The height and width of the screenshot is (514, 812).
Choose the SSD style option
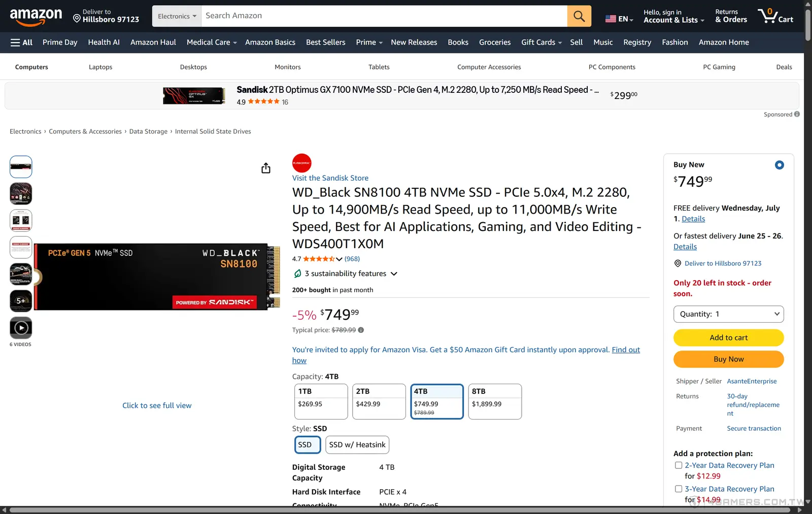pyautogui.click(x=308, y=444)
